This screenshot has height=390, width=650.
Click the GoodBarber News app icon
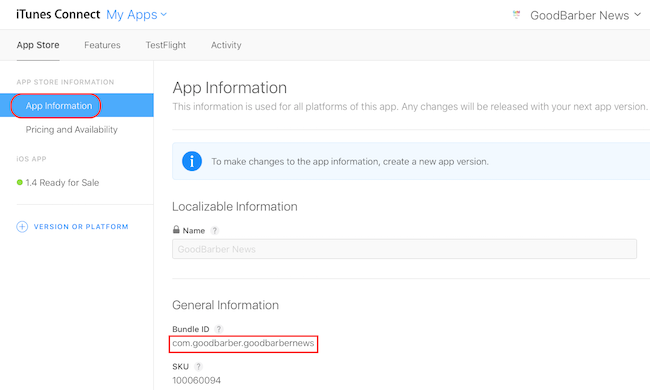tap(516, 15)
